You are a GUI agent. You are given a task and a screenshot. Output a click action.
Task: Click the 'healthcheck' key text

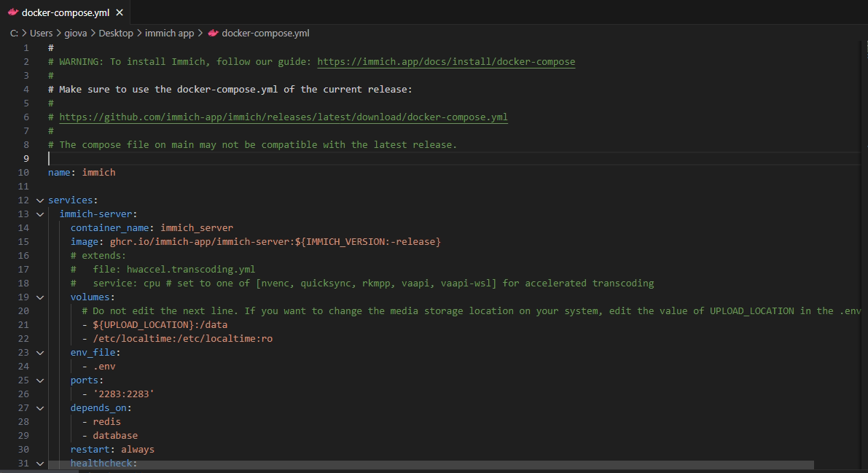(101, 463)
